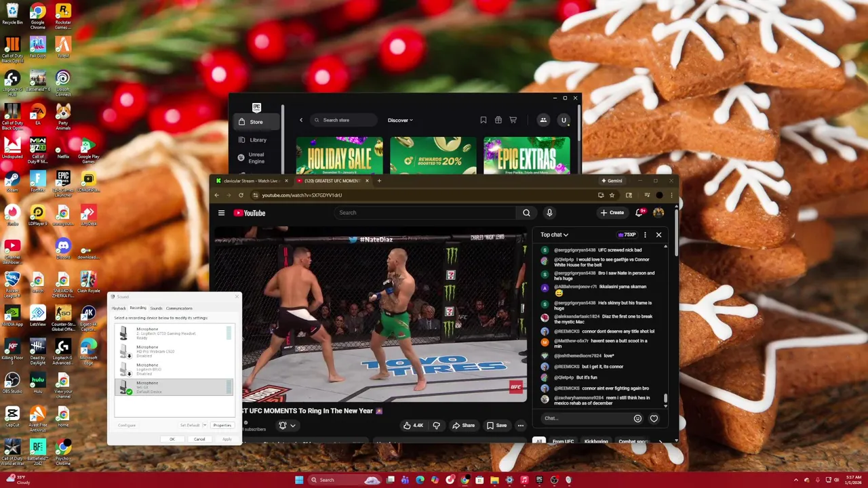Open YouTube notifications bell
Screen dimensions: 868x488
(639, 213)
